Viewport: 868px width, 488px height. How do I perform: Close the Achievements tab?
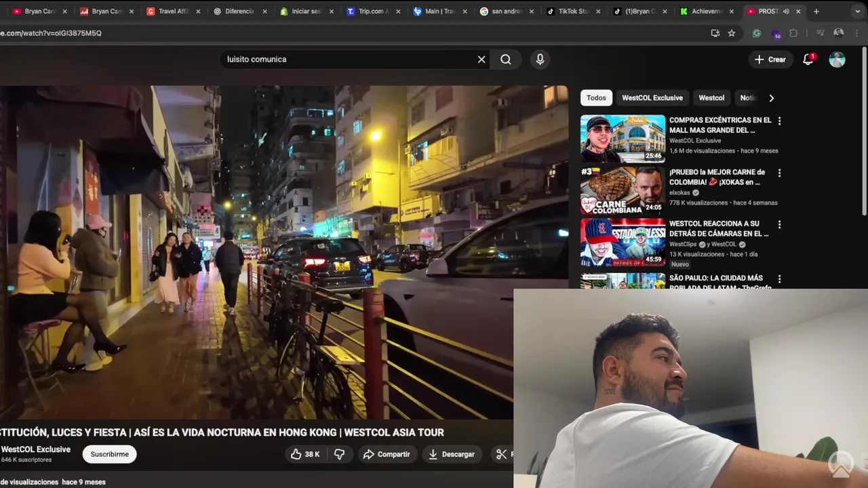pos(731,12)
